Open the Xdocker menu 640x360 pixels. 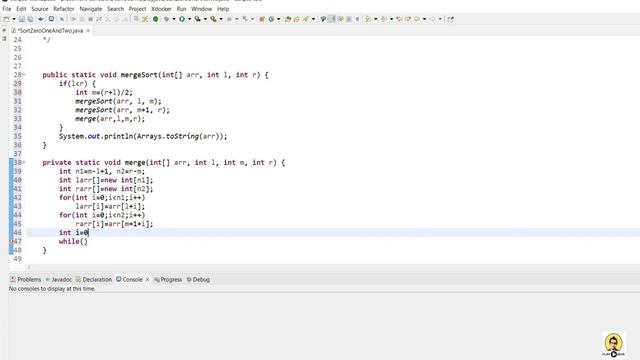pyautogui.click(x=161, y=9)
